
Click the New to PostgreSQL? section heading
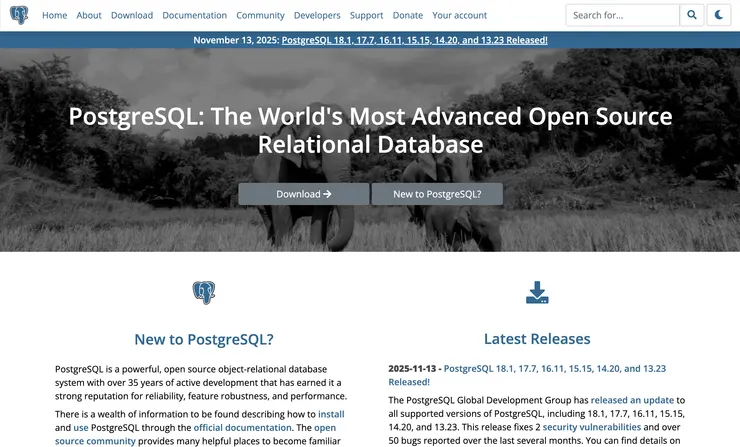coord(204,339)
